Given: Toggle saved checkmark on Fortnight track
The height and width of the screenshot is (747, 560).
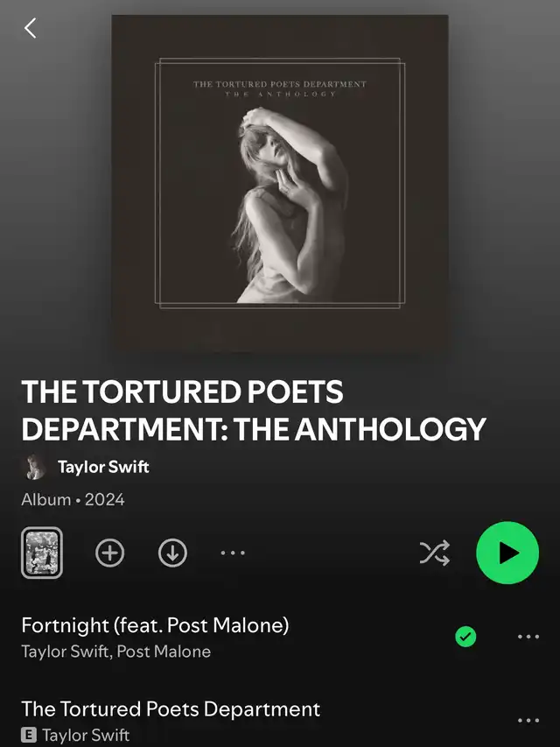Looking at the screenshot, I should click(x=465, y=637).
